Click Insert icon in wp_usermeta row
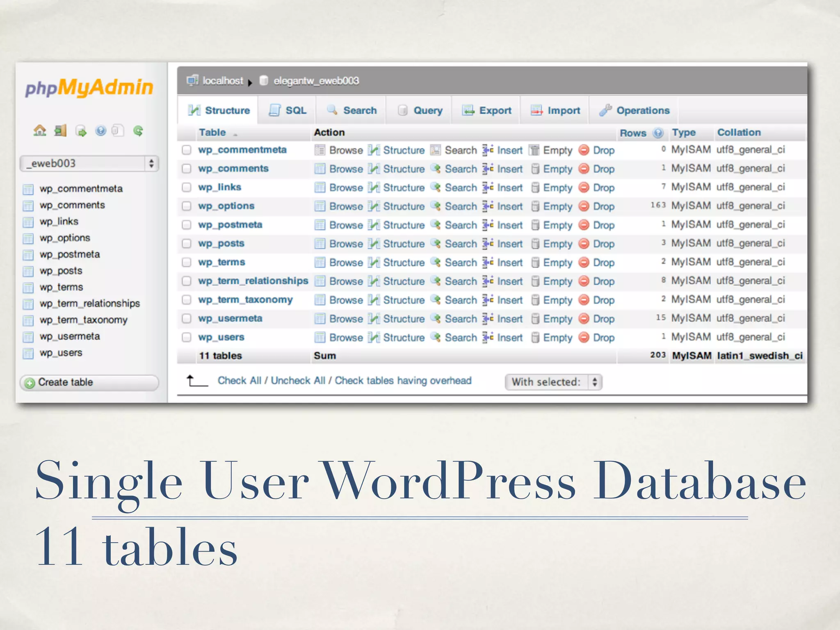Image resolution: width=840 pixels, height=630 pixels. click(488, 318)
